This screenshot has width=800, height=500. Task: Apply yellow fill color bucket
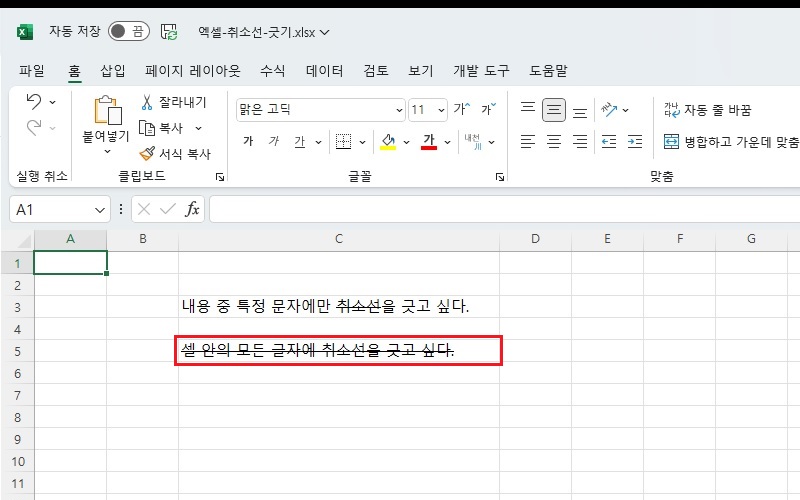[x=388, y=141]
